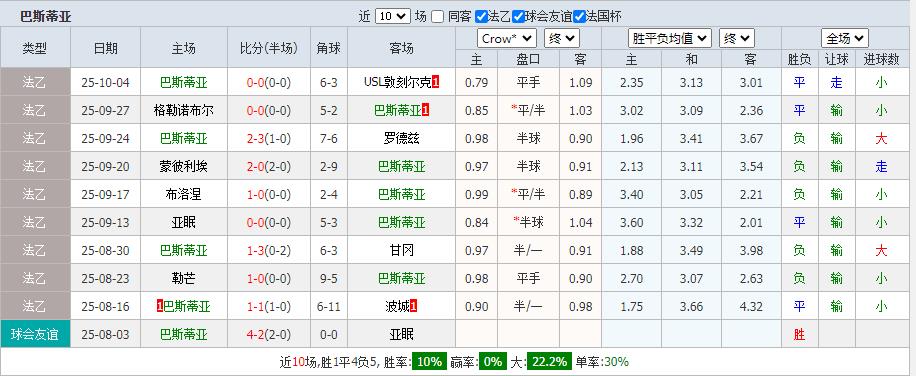Open away team 波城
This screenshot has width=916, height=376.
click(x=397, y=307)
